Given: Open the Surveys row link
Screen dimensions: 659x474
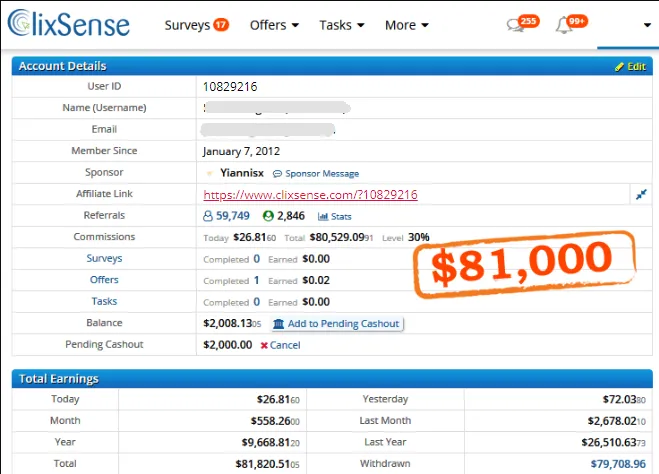Looking at the screenshot, I should pyautogui.click(x=104, y=258).
